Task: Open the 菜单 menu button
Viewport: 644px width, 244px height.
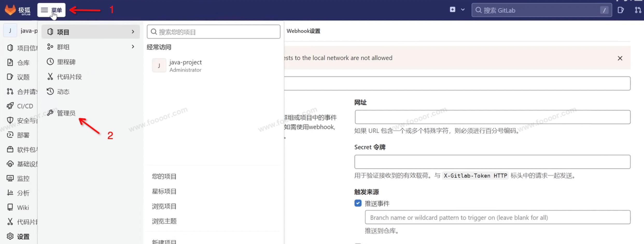Action: pos(51,10)
